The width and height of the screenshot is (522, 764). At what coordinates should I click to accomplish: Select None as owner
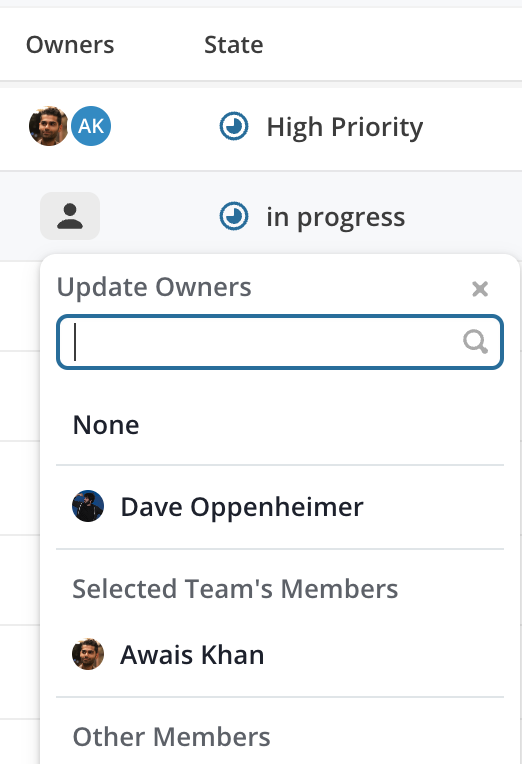(280, 425)
